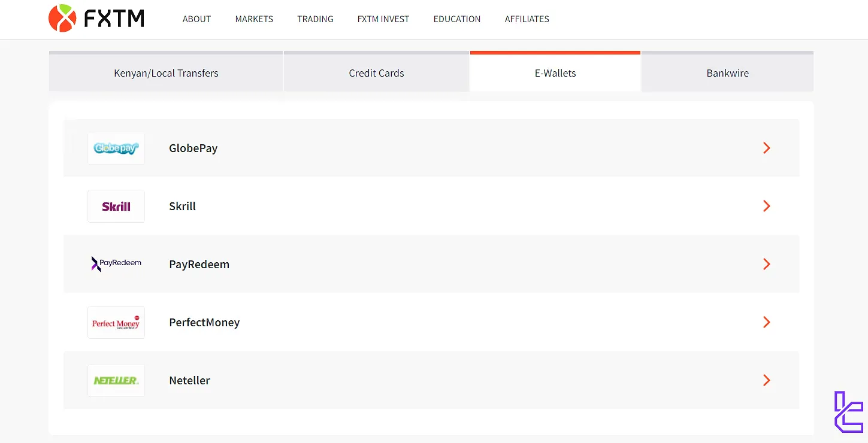Click the FXTM logo in header
This screenshot has height=443, width=868.
click(x=96, y=19)
